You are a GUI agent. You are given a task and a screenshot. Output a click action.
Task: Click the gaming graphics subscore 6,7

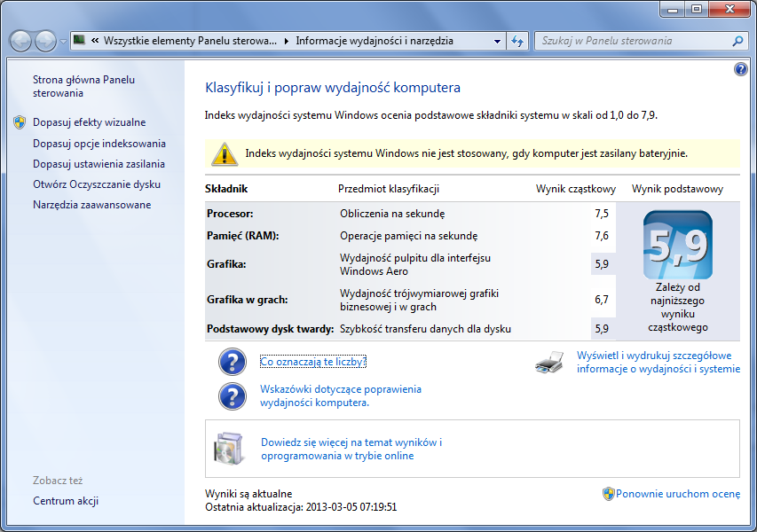click(602, 300)
